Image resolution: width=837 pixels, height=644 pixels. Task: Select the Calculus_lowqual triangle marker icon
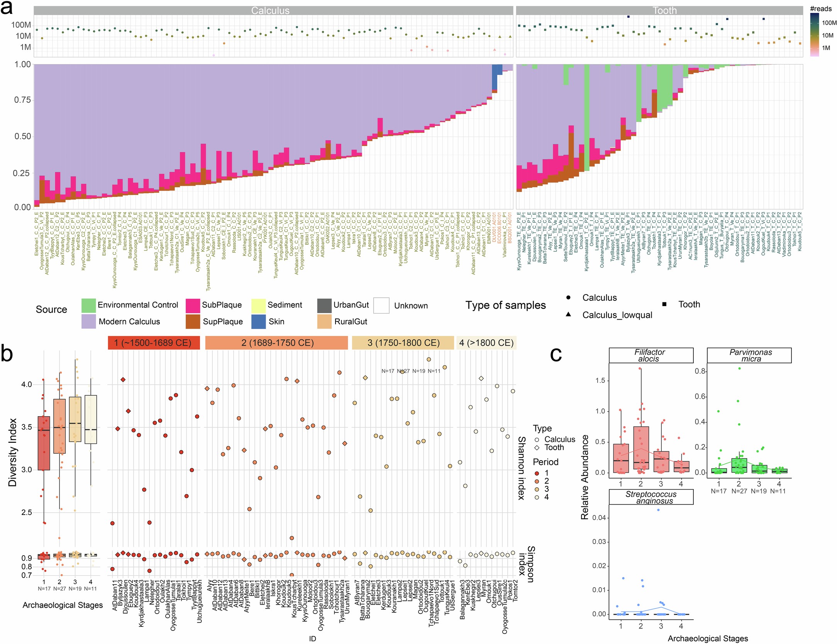point(569,315)
